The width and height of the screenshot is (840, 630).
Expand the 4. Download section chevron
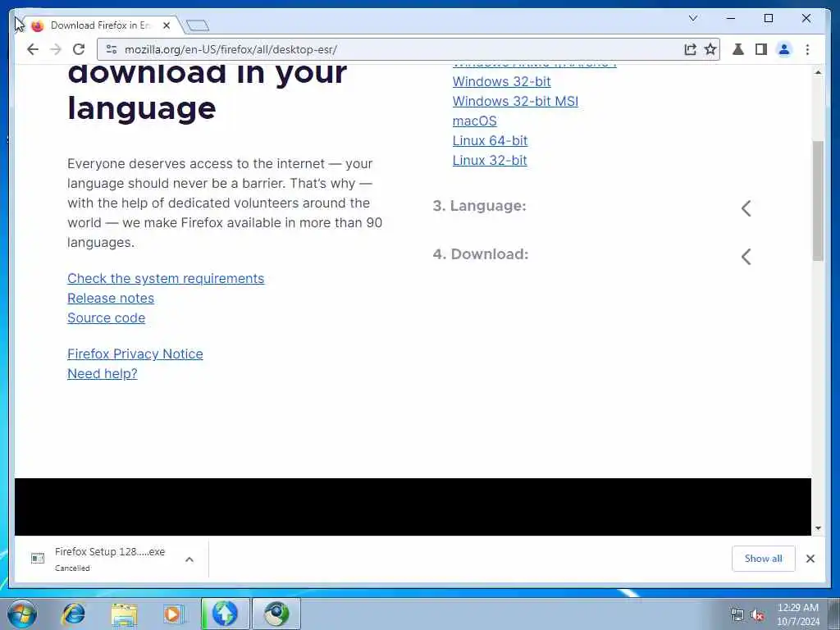746,257
